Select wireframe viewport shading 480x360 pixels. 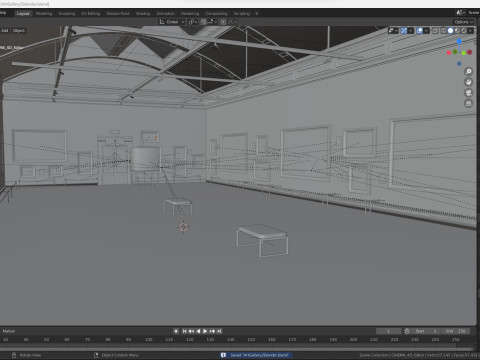pyautogui.click(x=444, y=31)
